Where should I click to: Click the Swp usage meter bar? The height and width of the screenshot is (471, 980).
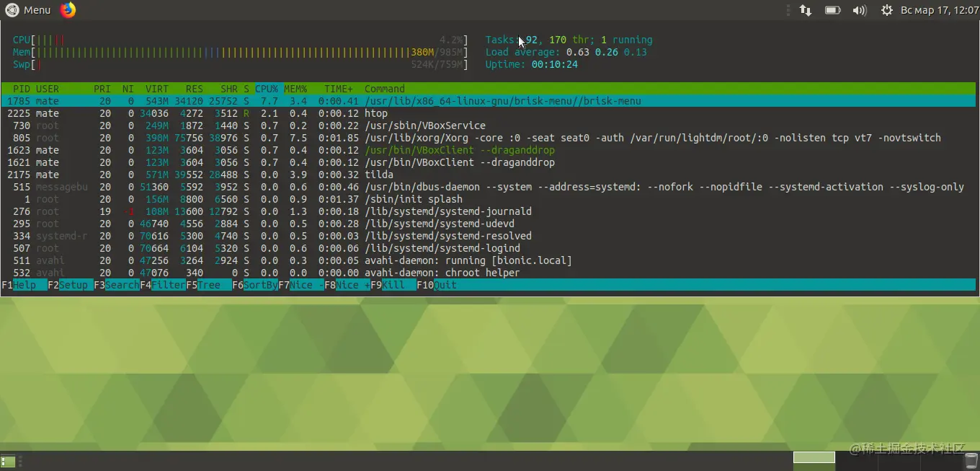240,64
